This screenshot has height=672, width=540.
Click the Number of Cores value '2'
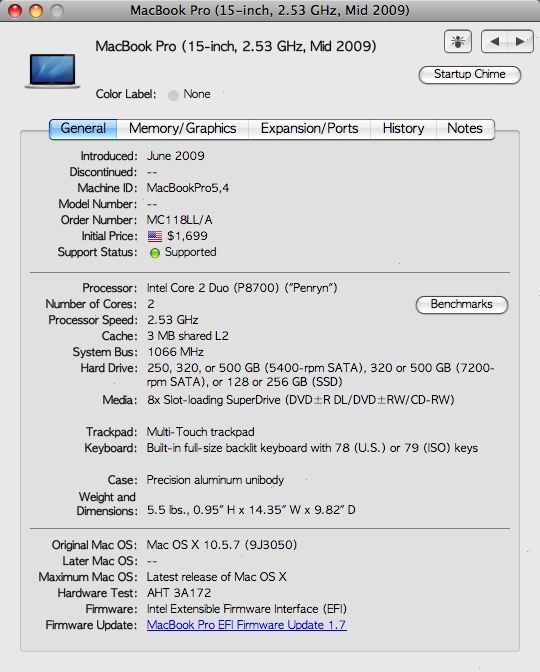151,304
